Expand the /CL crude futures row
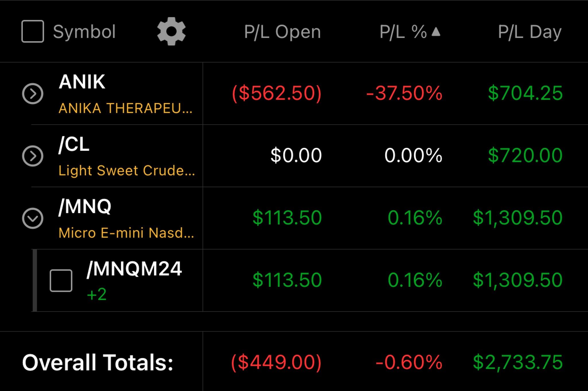The height and width of the screenshot is (391, 588). point(33,156)
